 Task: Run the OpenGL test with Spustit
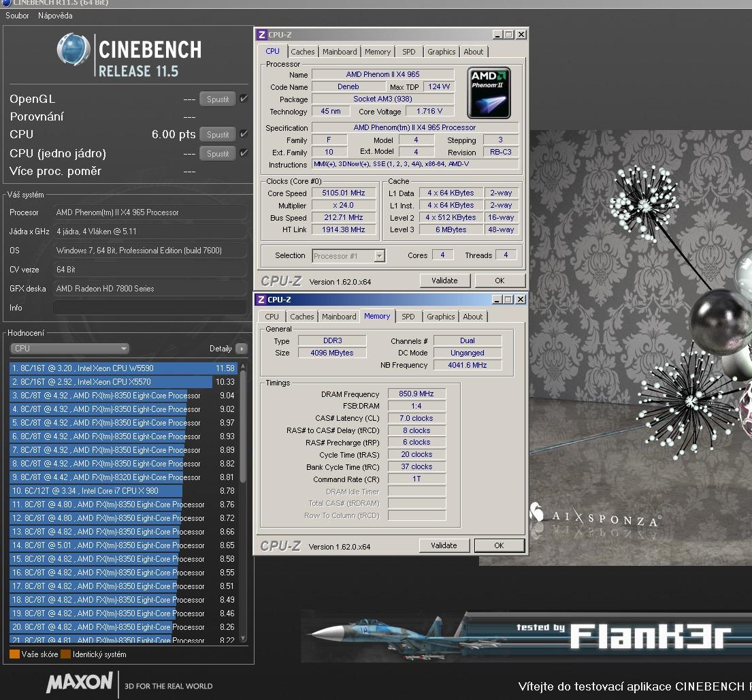coord(218,99)
